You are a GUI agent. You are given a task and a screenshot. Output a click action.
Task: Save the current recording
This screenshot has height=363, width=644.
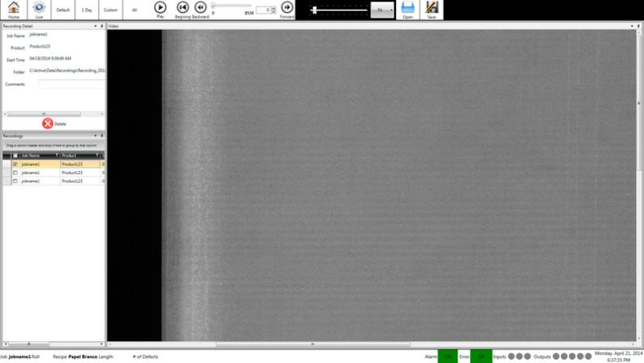click(x=432, y=10)
